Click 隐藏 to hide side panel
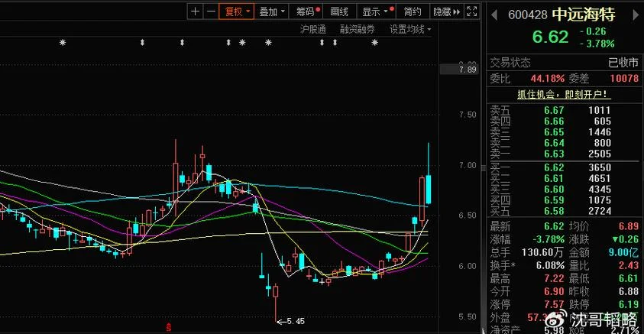 coord(446,11)
